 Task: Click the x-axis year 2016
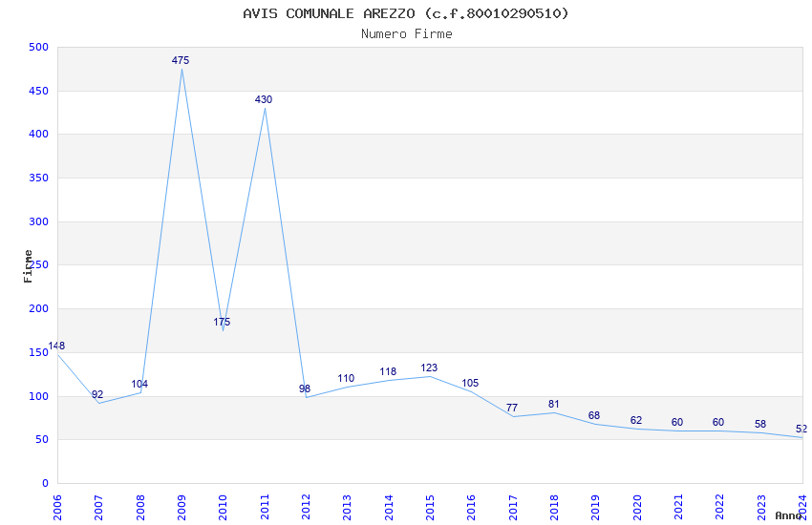(x=471, y=507)
